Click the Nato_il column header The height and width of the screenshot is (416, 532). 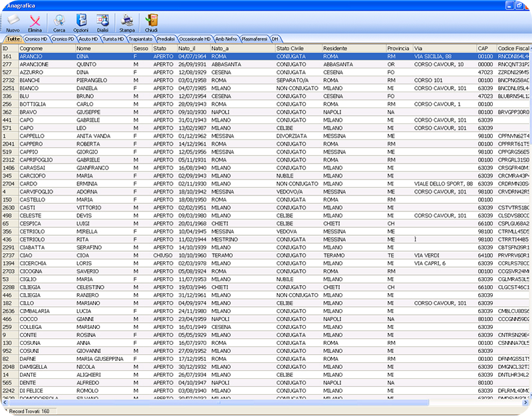(194, 49)
